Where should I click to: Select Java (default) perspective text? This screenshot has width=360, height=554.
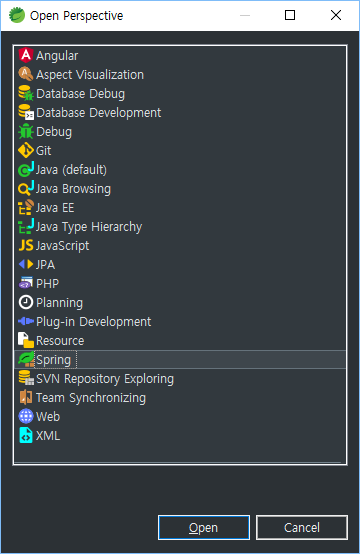71,170
